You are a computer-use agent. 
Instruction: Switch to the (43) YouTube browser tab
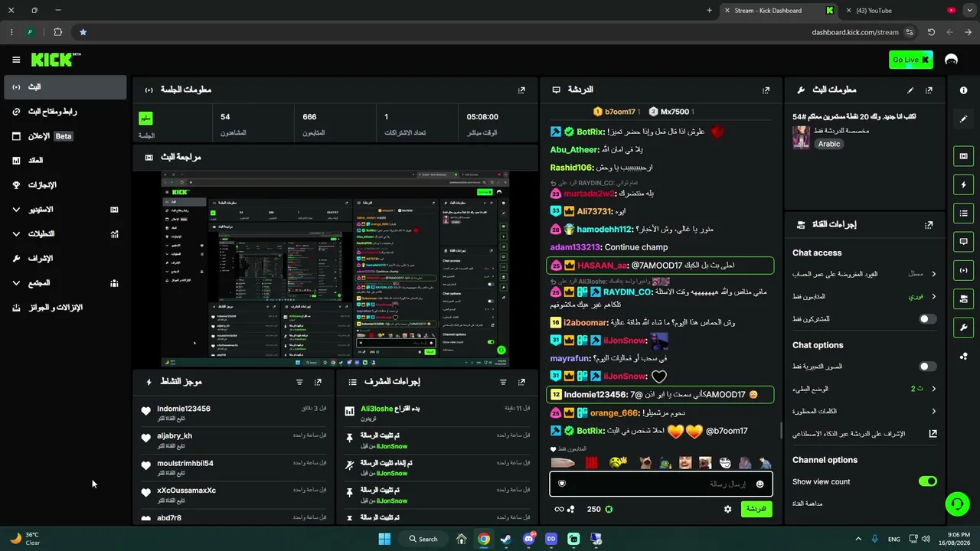tap(900, 11)
